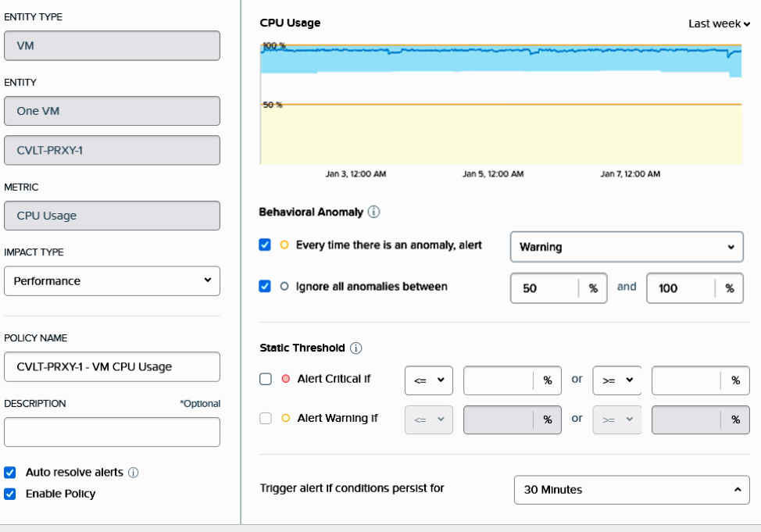Open the Static Threshold info icon
Image resolution: width=761 pixels, height=532 pixels.
click(x=355, y=348)
